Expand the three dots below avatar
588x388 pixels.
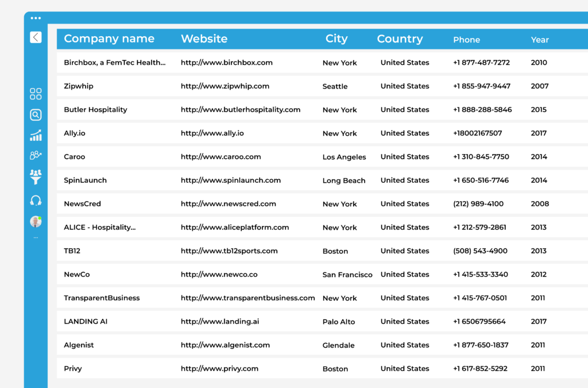click(x=36, y=237)
